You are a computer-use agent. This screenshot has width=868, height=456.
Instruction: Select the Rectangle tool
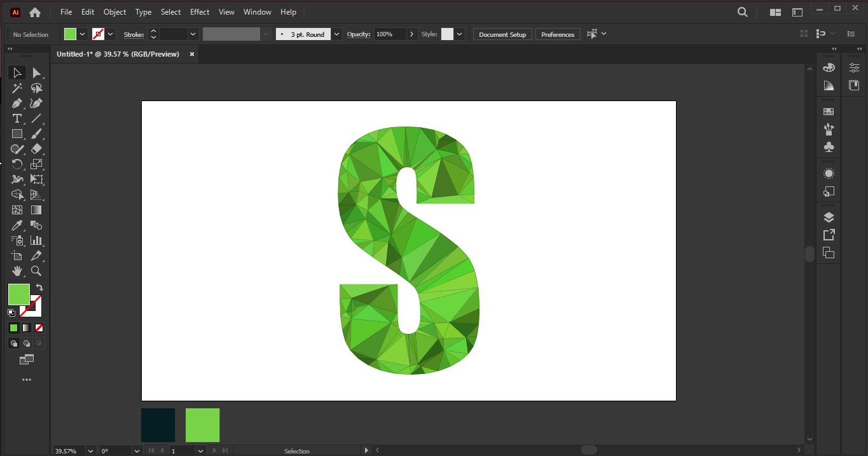17,134
